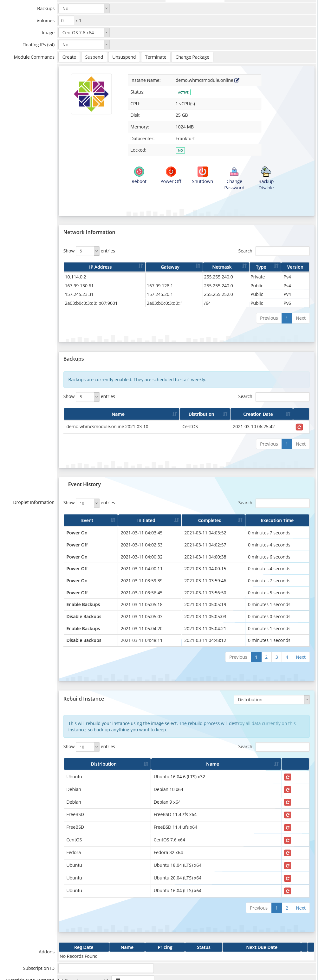Rebuild with Ubuntu 18.04 (LTS) x64
This screenshot has height=980, width=325.
pyautogui.click(x=288, y=866)
